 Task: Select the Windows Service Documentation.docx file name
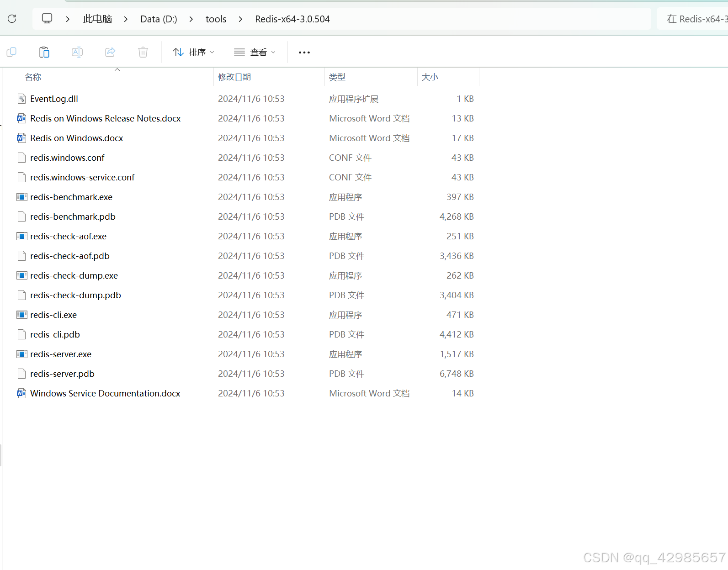coord(105,393)
